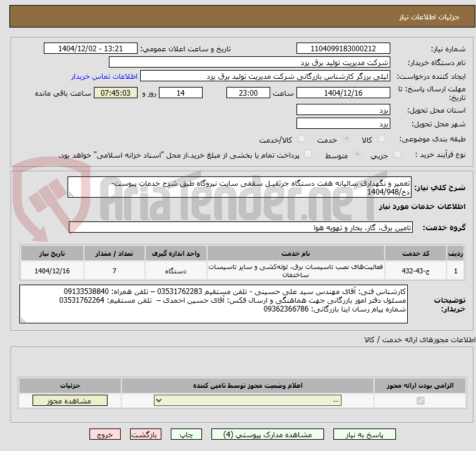
Task: Click the کد خدمت column header
Action: [x=415, y=253]
